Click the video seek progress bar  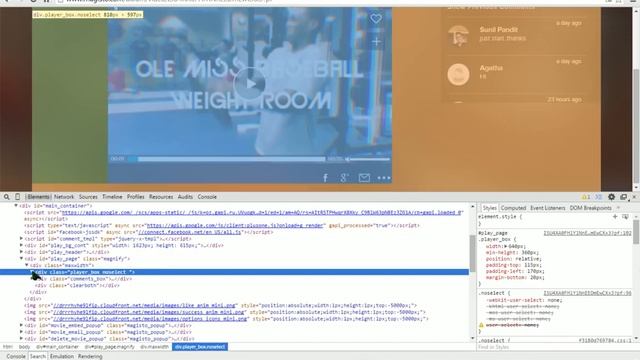click(x=227, y=159)
